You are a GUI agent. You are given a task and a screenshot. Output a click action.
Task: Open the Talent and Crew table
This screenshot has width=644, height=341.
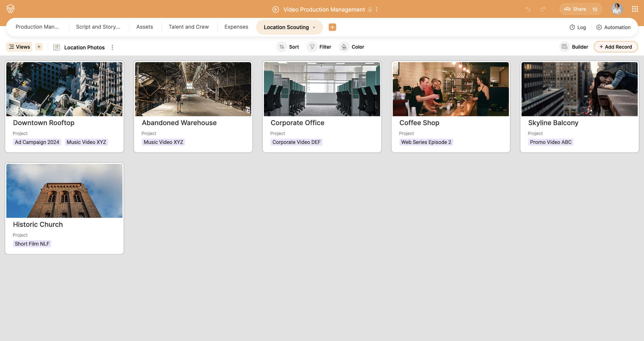(189, 27)
